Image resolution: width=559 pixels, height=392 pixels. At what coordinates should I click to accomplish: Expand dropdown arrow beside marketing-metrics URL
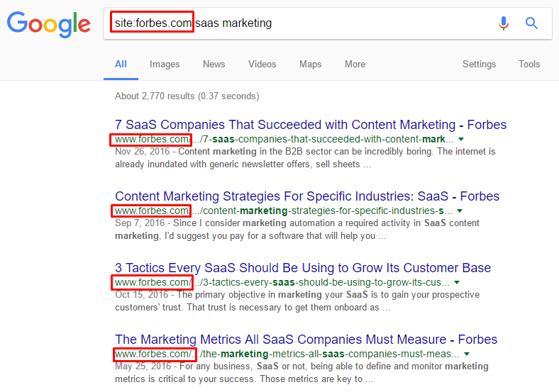[467, 354]
